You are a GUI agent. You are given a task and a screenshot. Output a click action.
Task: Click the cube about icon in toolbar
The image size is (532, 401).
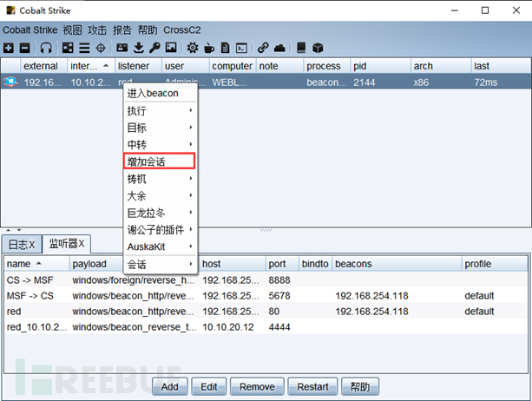[x=318, y=48]
